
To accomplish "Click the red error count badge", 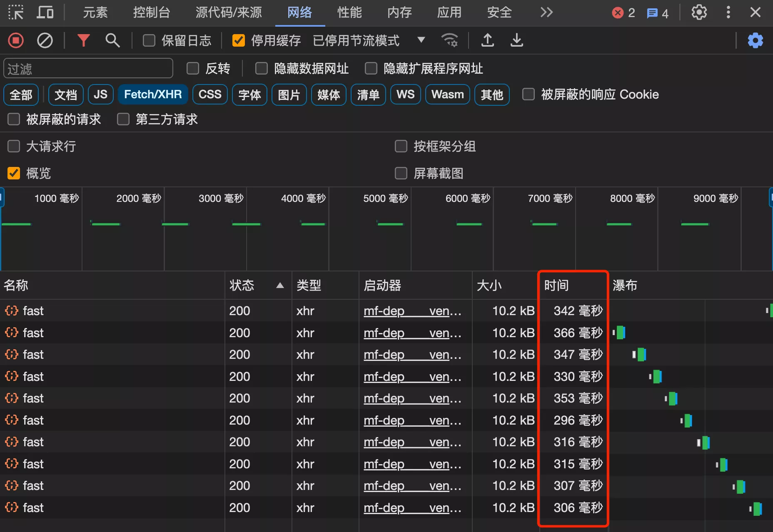I will pos(623,13).
